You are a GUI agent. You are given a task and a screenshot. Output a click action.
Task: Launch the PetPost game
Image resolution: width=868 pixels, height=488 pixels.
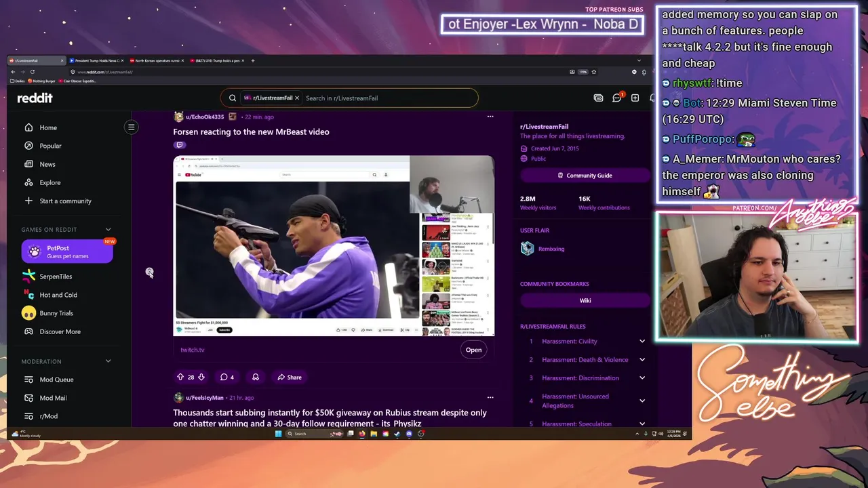pos(67,251)
